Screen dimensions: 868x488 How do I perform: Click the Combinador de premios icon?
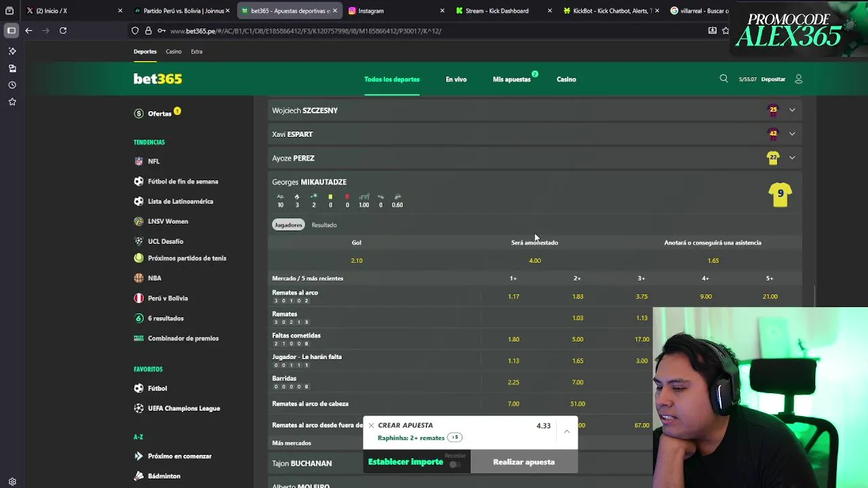click(x=138, y=338)
